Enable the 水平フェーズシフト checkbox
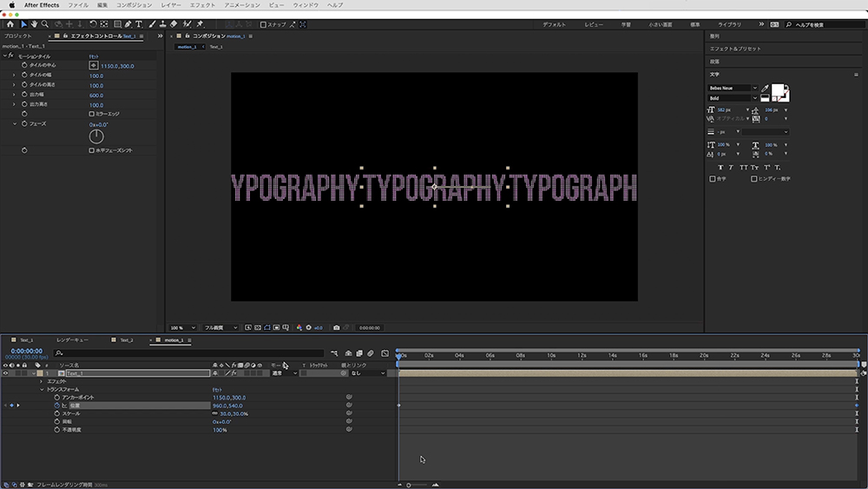 pyautogui.click(x=92, y=150)
